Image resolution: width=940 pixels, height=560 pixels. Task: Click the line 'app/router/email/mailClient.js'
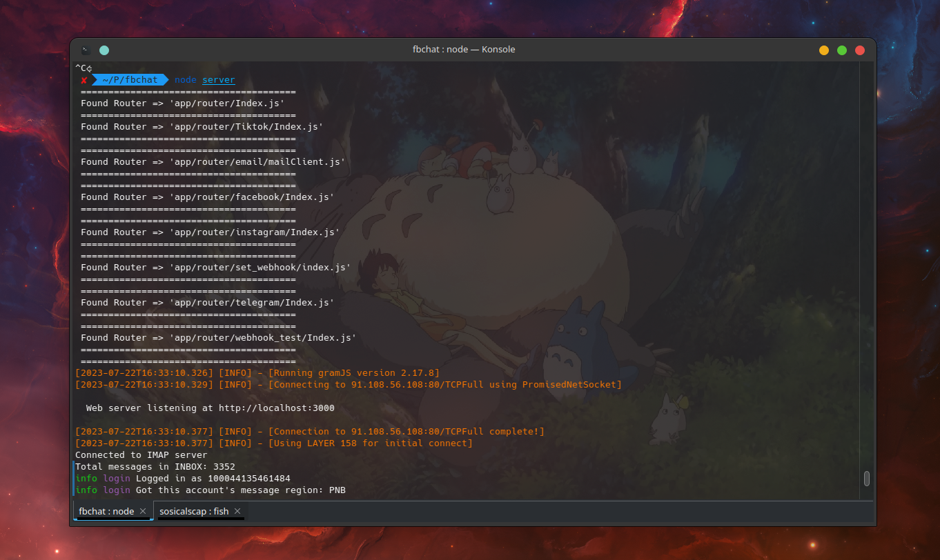[213, 161]
